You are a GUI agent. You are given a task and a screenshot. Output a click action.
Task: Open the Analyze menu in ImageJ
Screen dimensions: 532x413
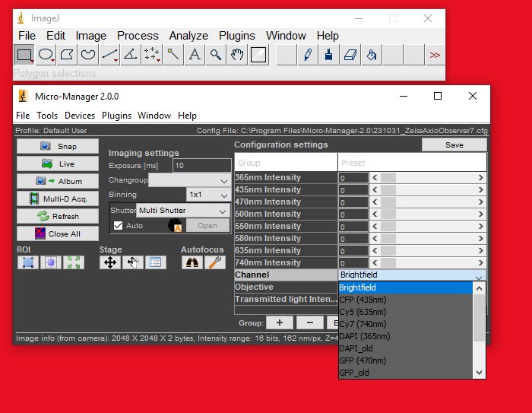[x=188, y=36]
